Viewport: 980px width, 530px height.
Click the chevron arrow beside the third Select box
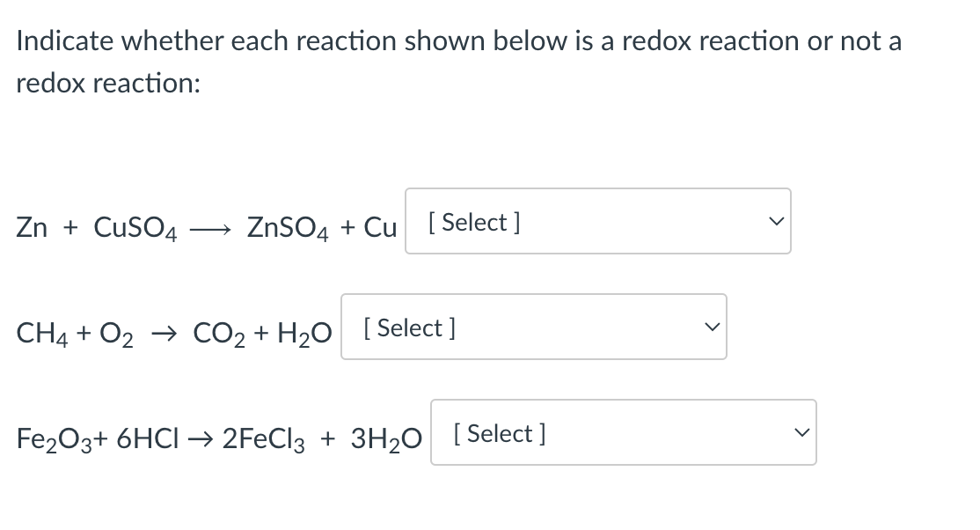(801, 432)
